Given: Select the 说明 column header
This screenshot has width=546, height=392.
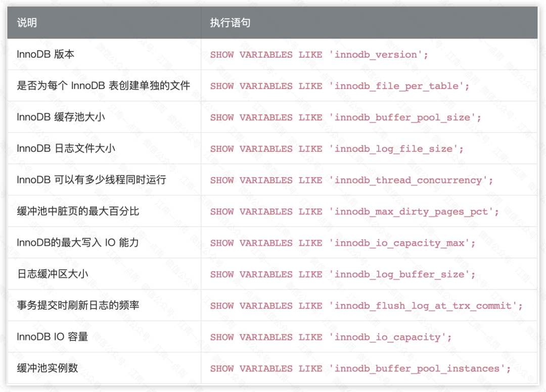Looking at the screenshot, I should point(104,23).
